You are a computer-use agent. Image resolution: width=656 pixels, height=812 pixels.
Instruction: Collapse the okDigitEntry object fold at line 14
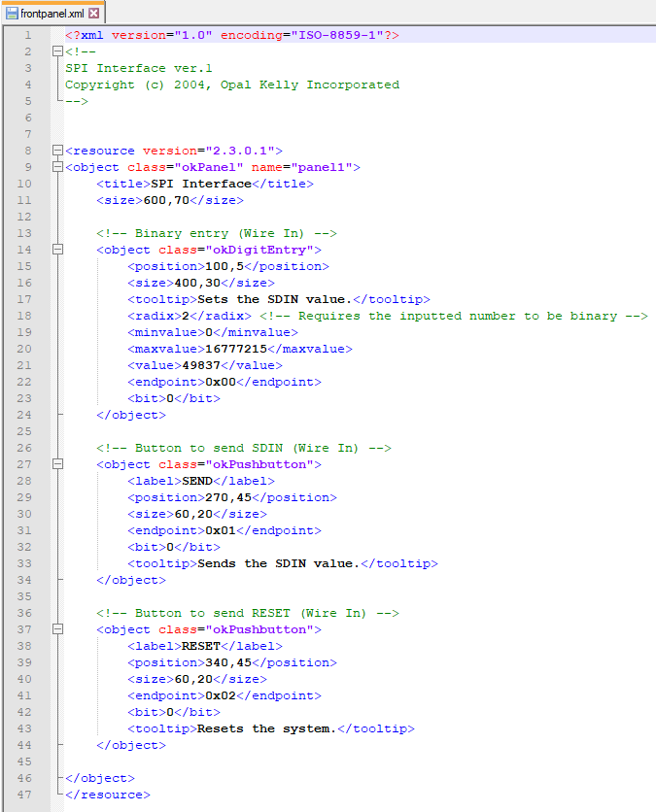tap(57, 250)
